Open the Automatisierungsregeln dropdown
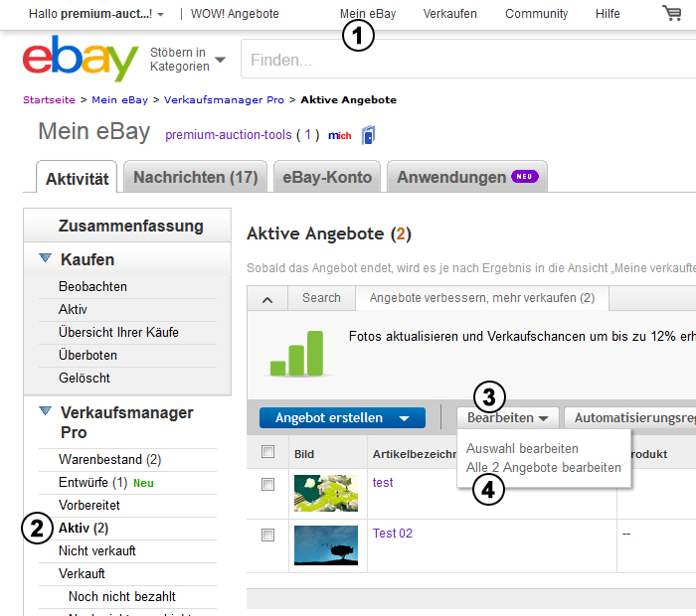 630,417
